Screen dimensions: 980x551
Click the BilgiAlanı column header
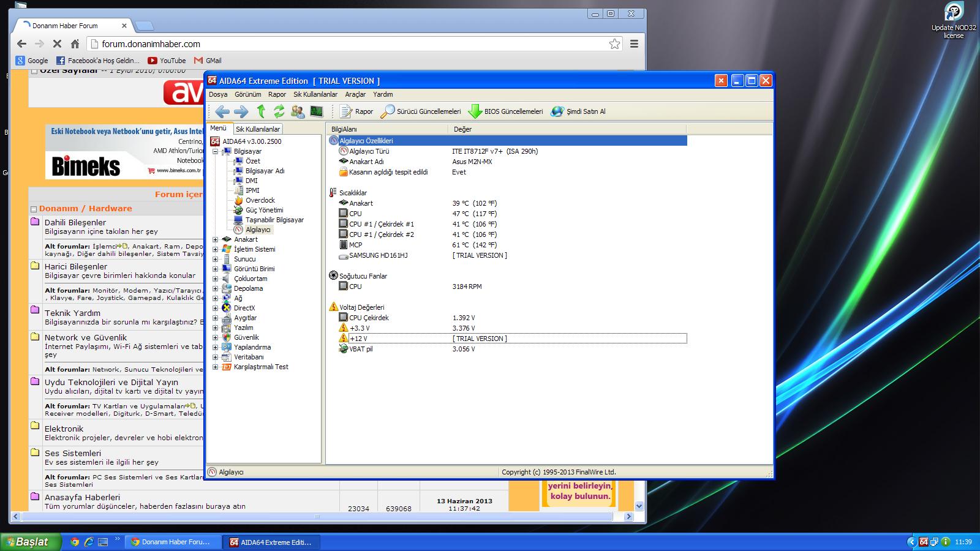pyautogui.click(x=387, y=129)
